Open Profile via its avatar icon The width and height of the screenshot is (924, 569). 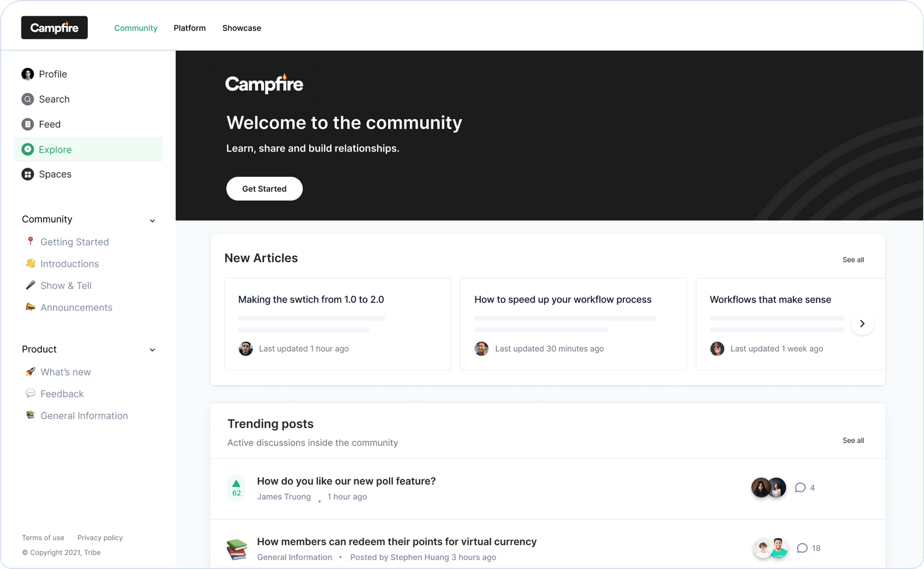click(x=28, y=74)
